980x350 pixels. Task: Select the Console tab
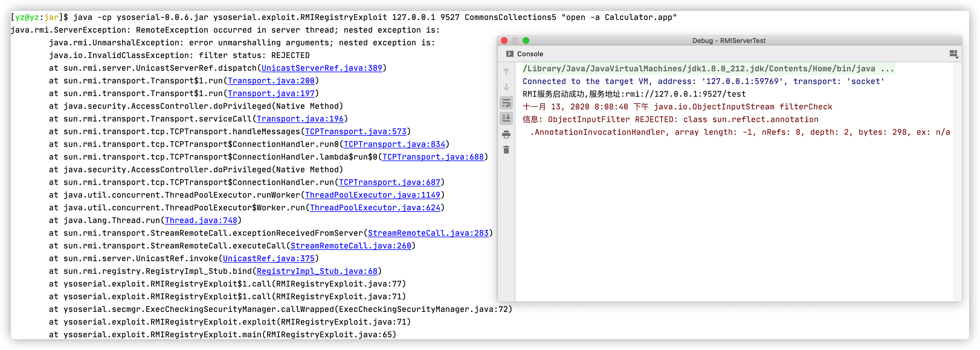(530, 54)
